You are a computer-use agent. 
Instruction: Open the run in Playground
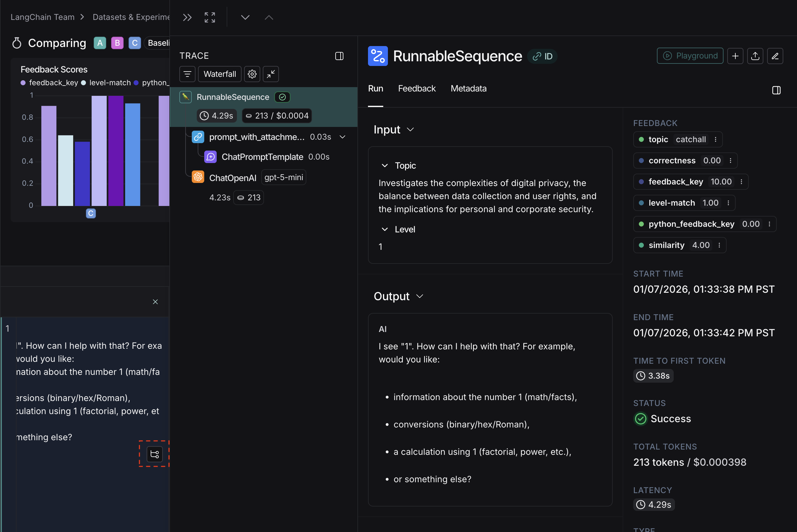690,56
